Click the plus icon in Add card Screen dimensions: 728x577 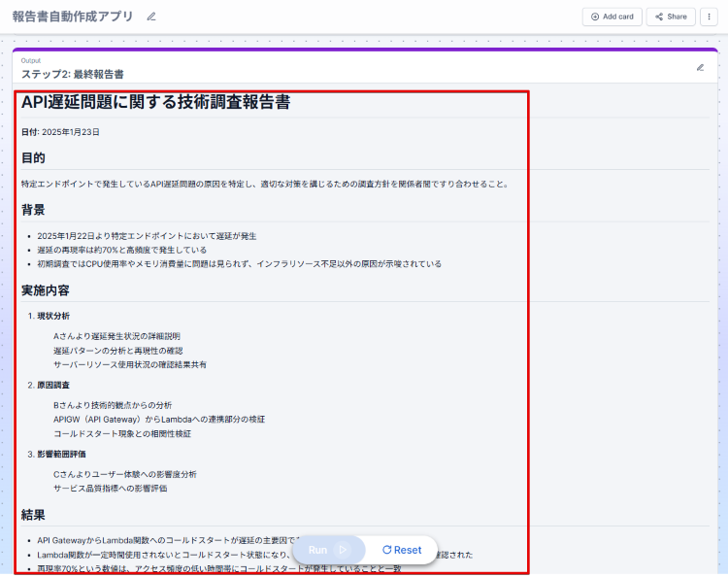[595, 17]
